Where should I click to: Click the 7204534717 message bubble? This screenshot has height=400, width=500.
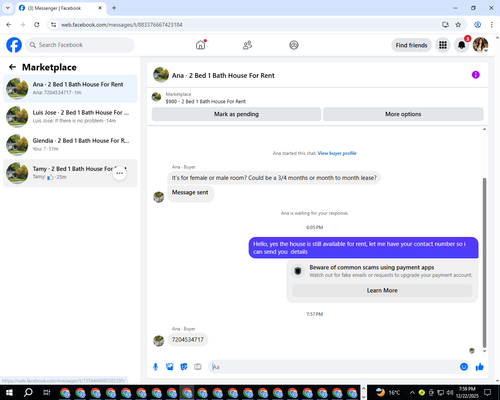[x=188, y=340]
